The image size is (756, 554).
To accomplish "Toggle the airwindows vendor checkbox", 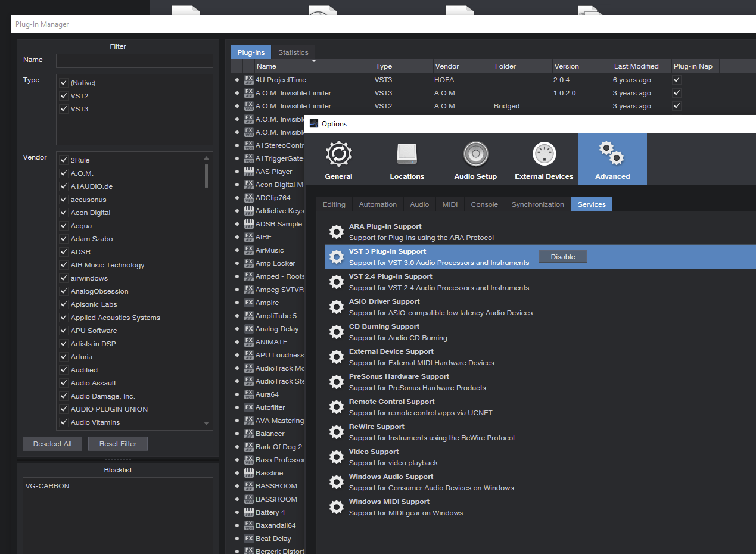I will (x=64, y=278).
